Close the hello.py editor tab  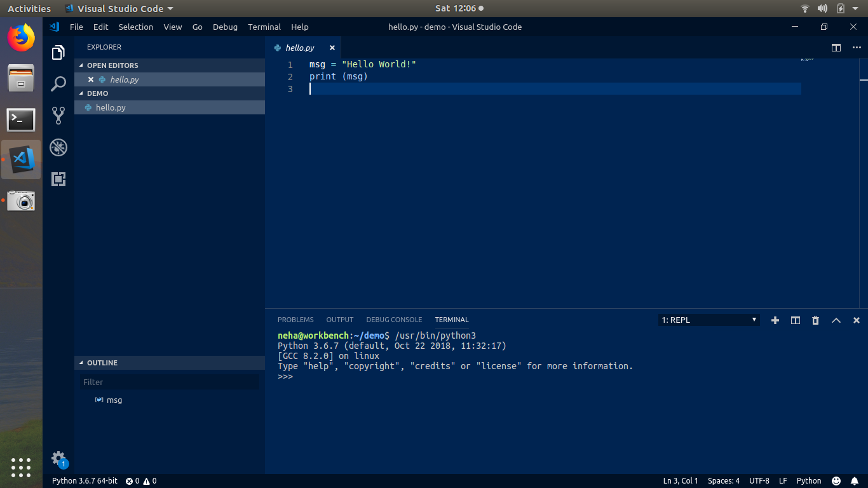tap(331, 48)
